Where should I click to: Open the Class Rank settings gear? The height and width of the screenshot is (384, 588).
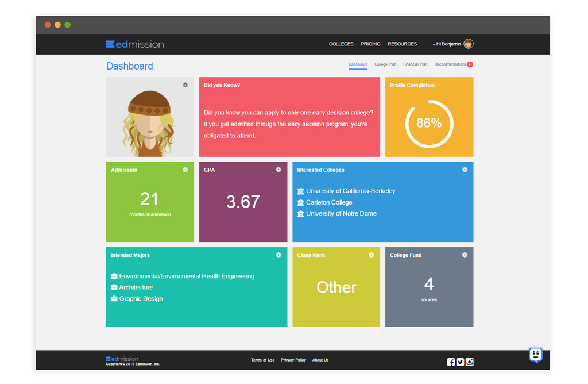[372, 255]
